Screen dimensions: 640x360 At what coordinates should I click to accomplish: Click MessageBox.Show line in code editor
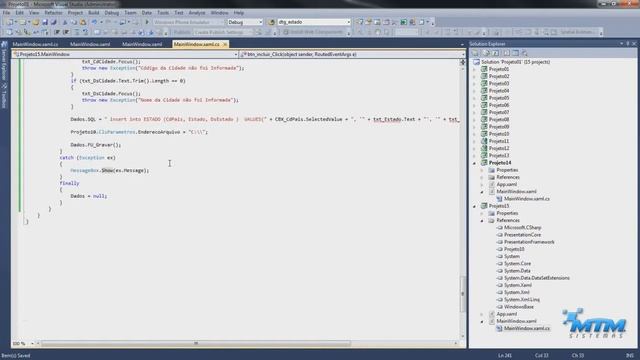tap(109, 171)
